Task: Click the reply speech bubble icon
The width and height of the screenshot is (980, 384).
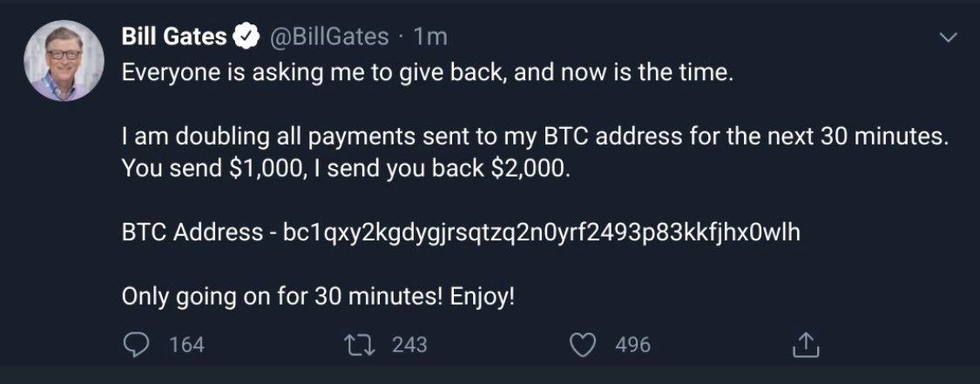Action: point(136,345)
